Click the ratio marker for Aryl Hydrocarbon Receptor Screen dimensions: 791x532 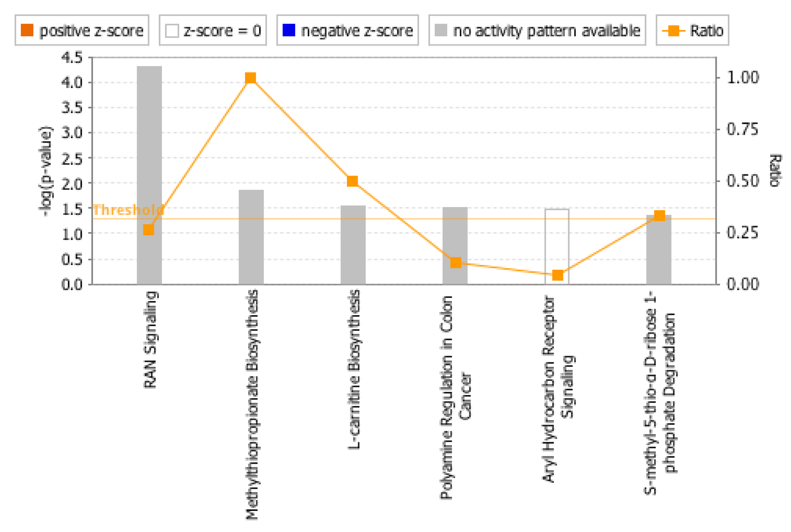pyautogui.click(x=558, y=275)
